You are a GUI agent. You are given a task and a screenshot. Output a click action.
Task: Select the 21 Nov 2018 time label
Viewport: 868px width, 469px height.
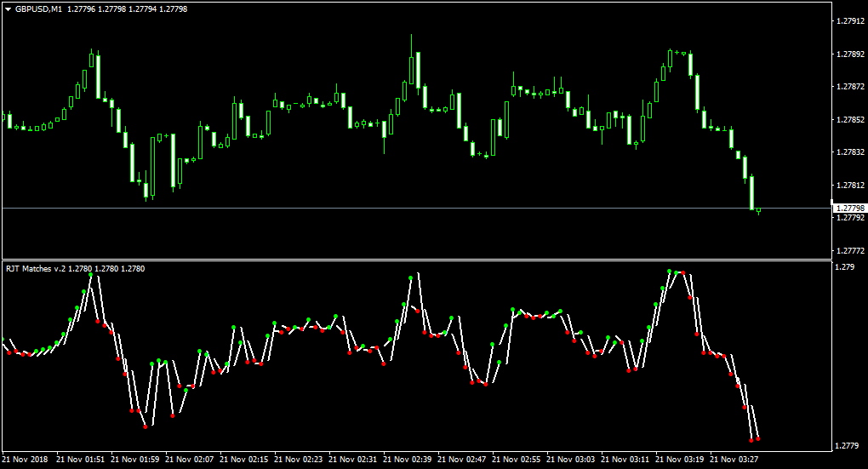(x=25, y=459)
